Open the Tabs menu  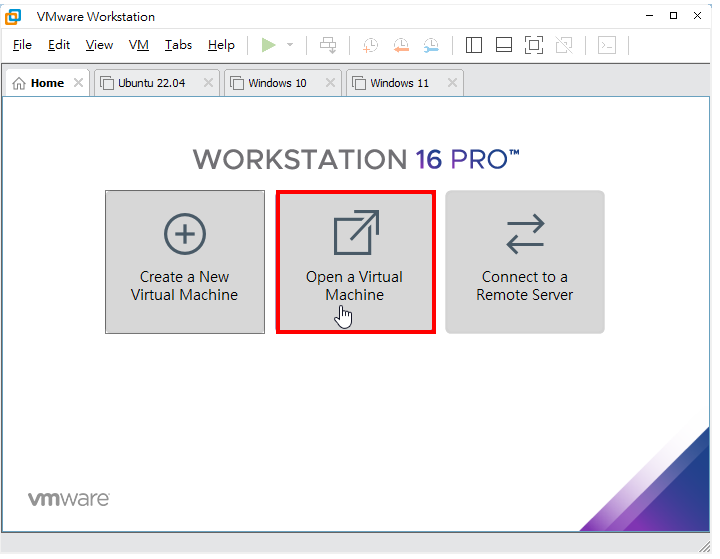click(178, 45)
